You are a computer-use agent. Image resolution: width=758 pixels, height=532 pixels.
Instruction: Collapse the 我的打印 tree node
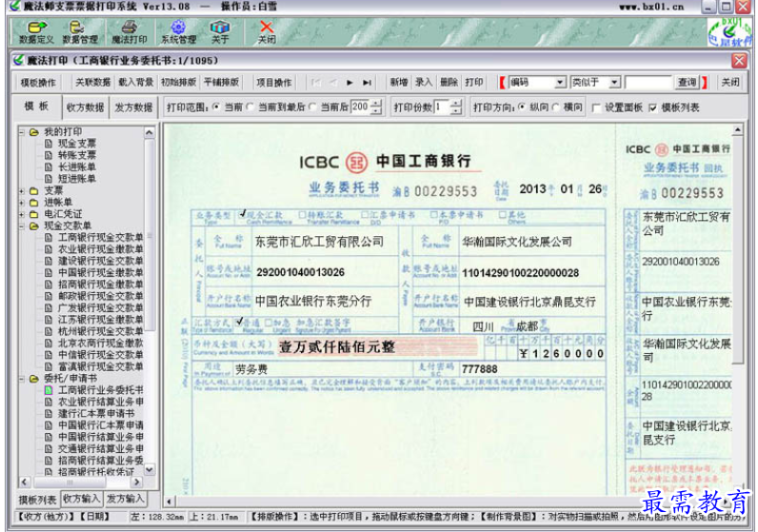[21, 132]
